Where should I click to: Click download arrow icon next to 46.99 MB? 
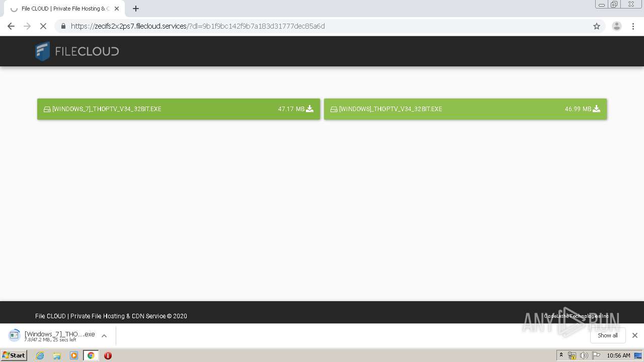[x=597, y=109]
